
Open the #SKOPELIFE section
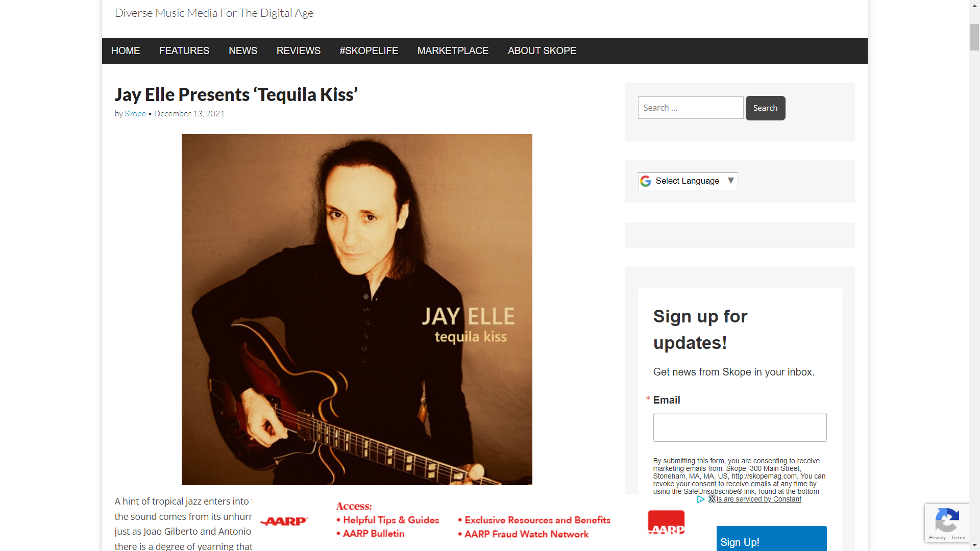click(369, 51)
